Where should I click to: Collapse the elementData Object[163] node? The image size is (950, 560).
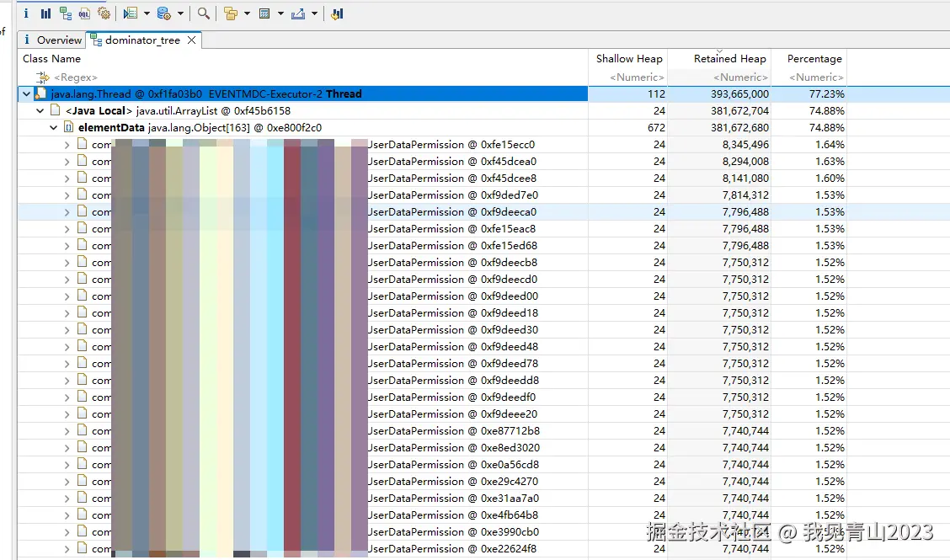click(x=53, y=128)
